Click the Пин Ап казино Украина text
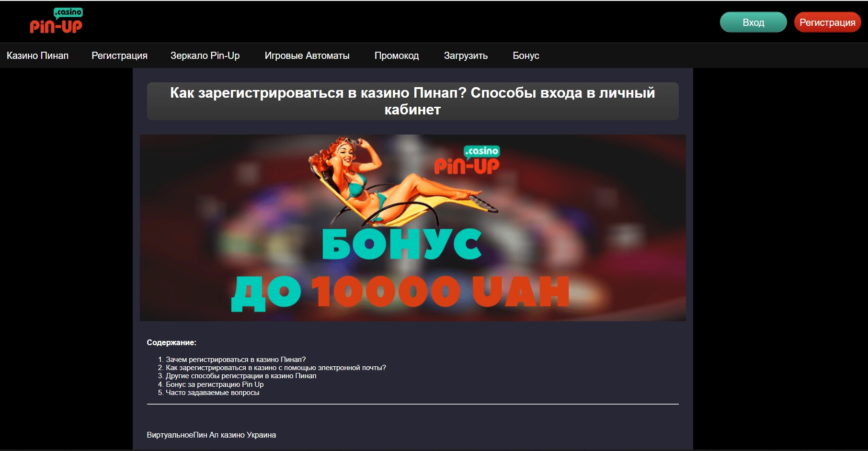Screen dimensions: 868x451 235,435
